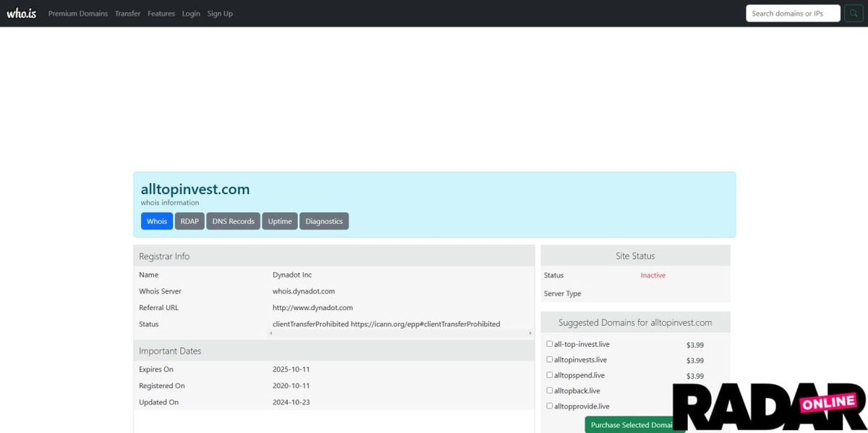Image resolution: width=868 pixels, height=433 pixels.
Task: Open Premium Domains menu item
Action: 78,14
